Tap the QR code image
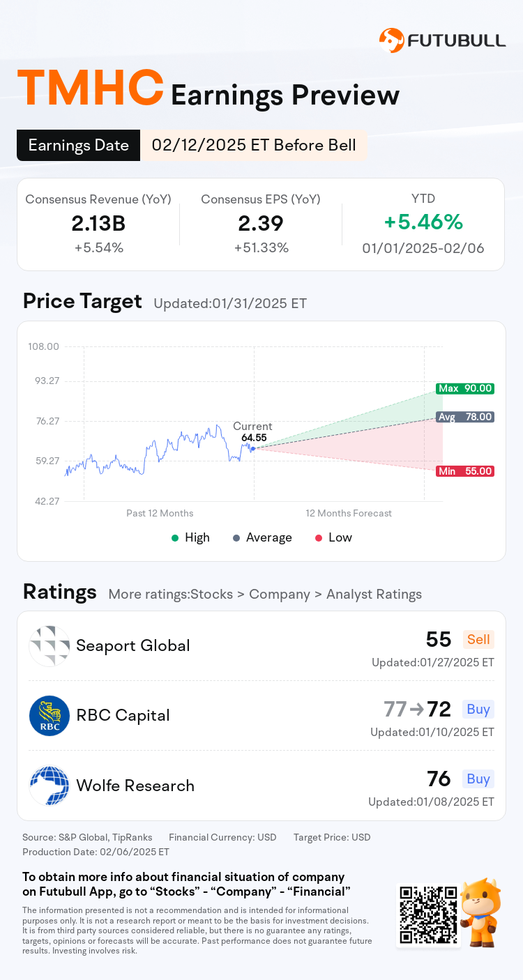523x980 pixels. (428, 914)
